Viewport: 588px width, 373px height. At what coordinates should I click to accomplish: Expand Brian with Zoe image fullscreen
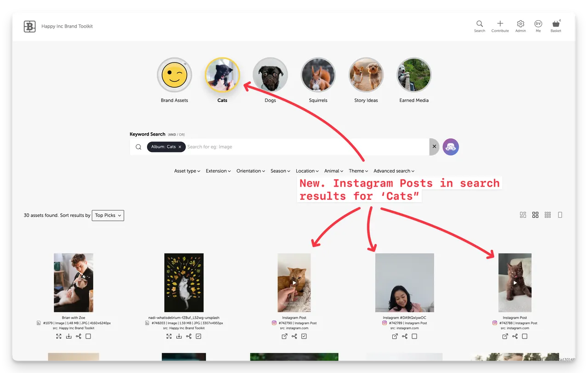(59, 336)
